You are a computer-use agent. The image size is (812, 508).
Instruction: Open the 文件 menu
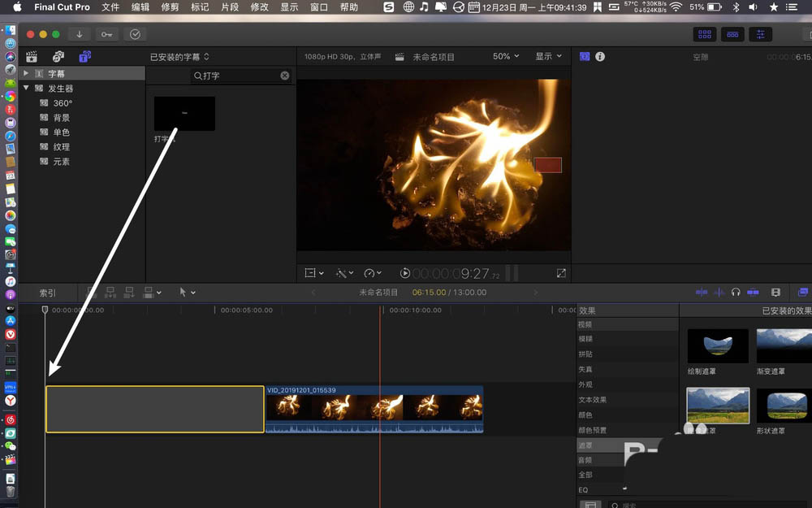[x=110, y=7]
